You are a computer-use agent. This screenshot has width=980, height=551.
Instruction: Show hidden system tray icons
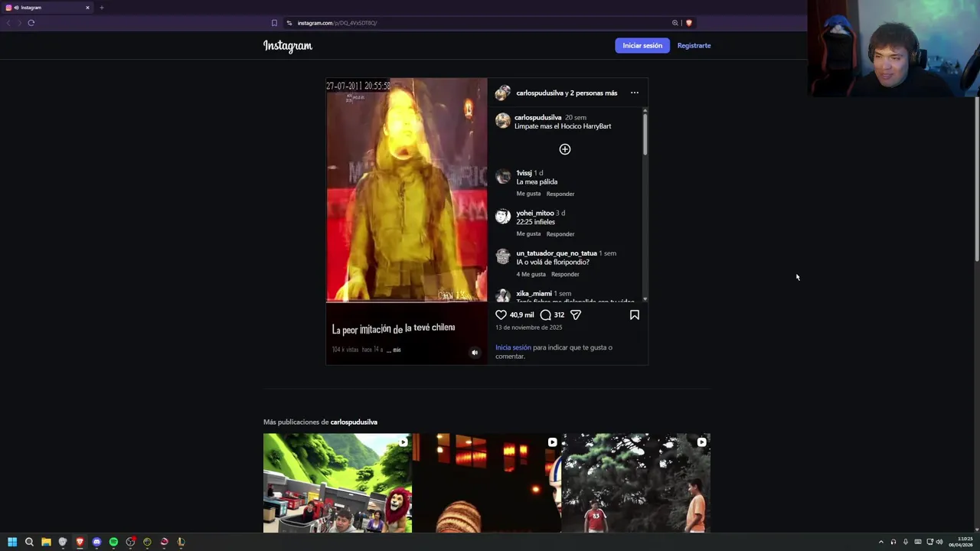click(x=880, y=542)
